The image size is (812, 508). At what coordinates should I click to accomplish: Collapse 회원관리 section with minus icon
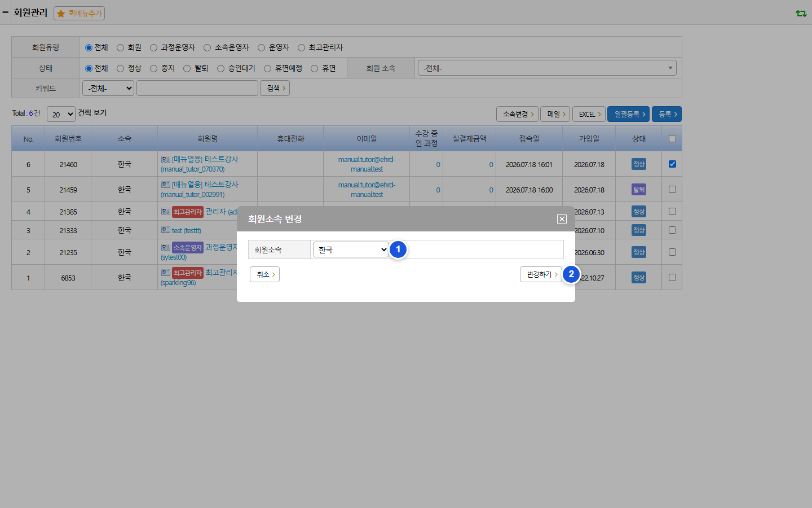pyautogui.click(x=6, y=12)
